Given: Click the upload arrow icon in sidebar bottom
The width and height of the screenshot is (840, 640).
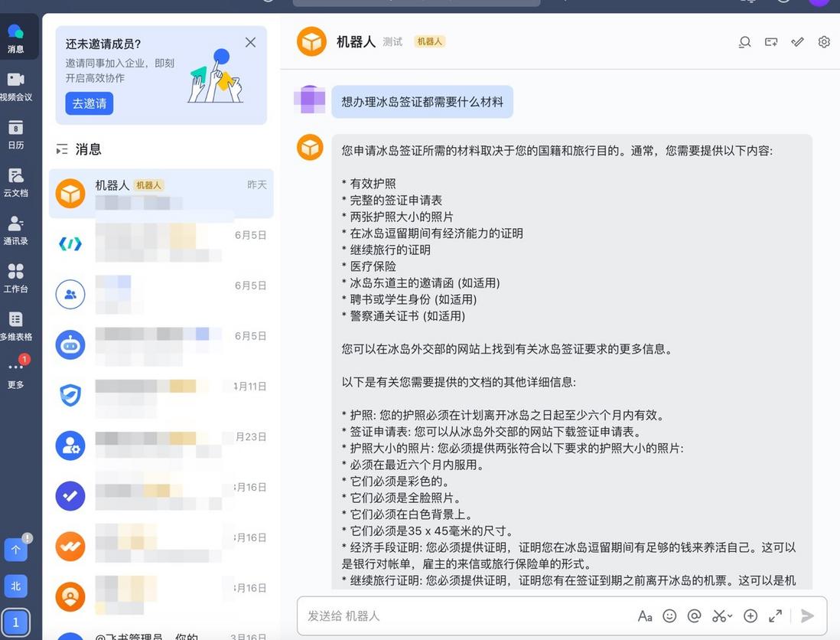Looking at the screenshot, I should pos(15,550).
